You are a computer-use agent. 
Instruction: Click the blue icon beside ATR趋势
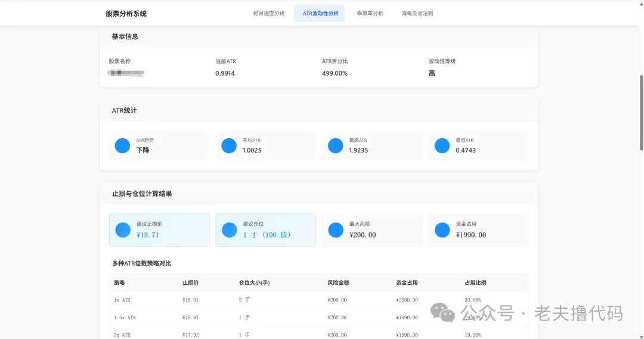point(122,146)
